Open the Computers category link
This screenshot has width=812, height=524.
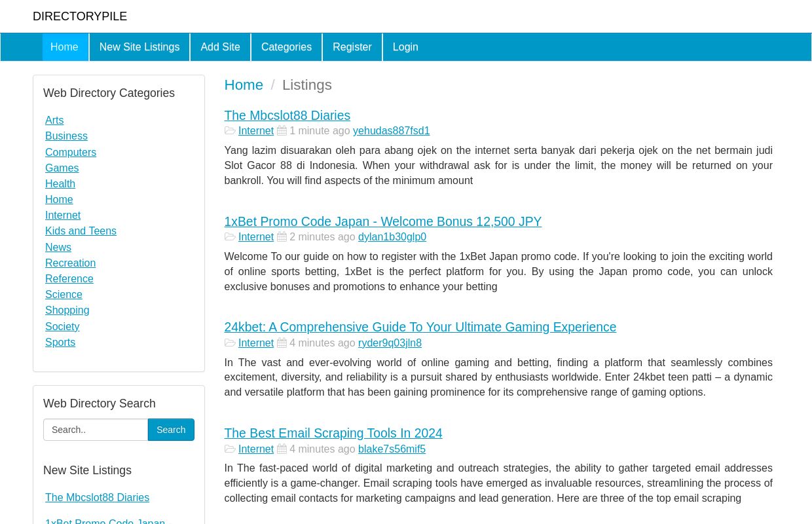coord(71,153)
